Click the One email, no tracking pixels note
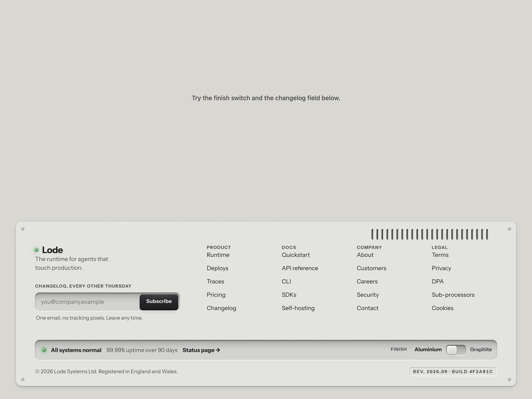This screenshot has height=399, width=532. pos(89,318)
